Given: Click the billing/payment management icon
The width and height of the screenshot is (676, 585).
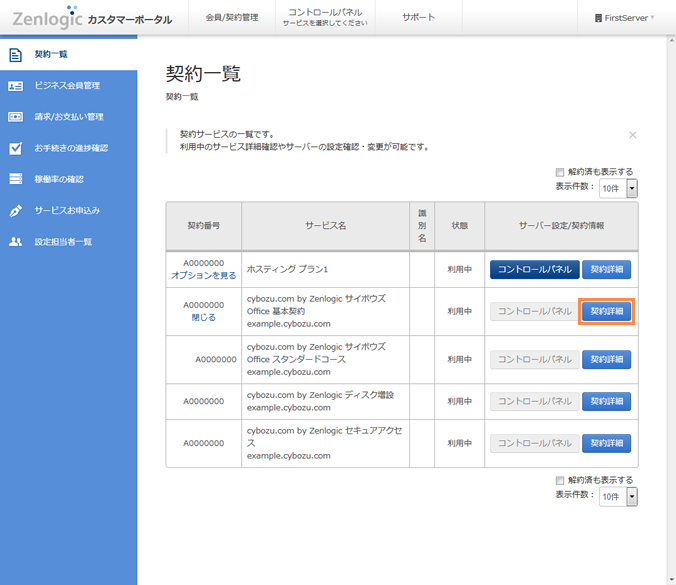Looking at the screenshot, I should [x=15, y=117].
